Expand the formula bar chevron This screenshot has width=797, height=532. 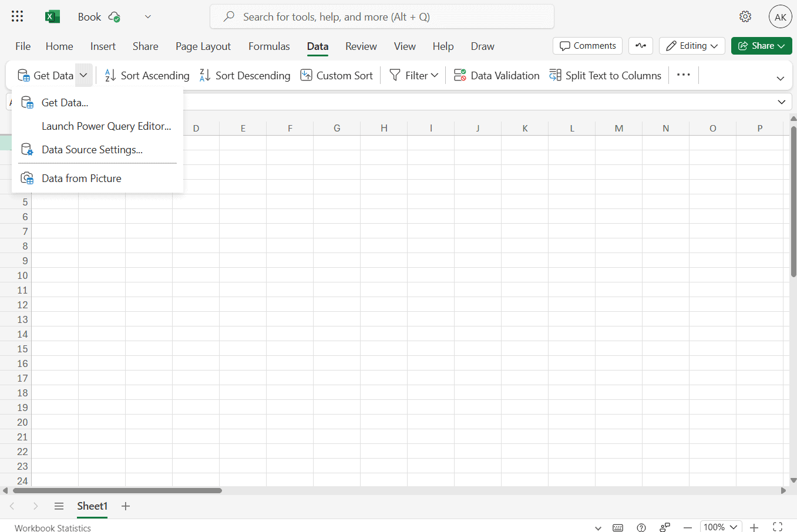coord(781,102)
